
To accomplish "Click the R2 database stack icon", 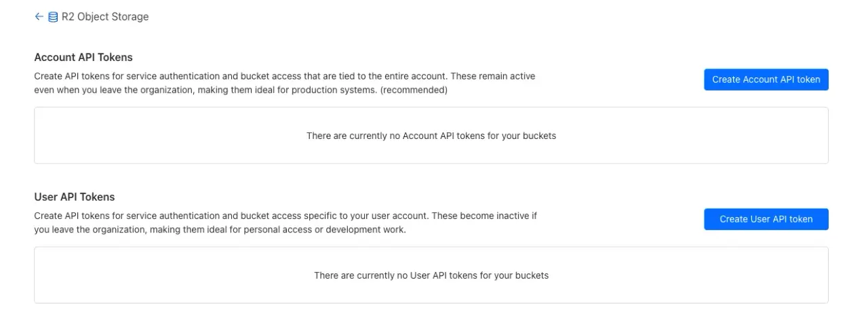I will [x=54, y=16].
